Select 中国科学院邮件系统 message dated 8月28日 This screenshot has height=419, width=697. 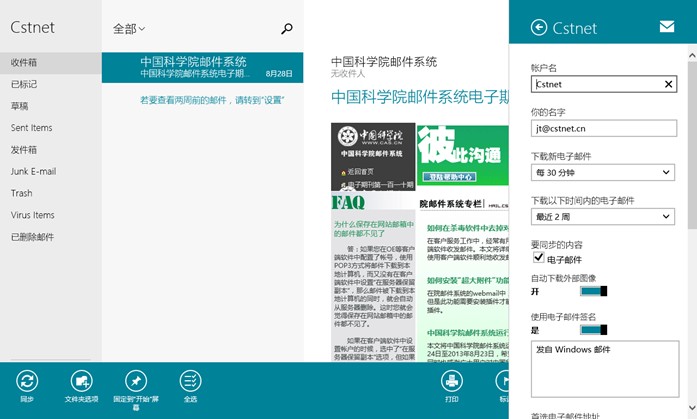202,68
